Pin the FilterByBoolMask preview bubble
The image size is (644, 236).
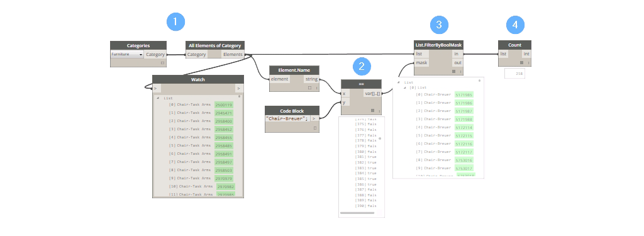point(480,80)
